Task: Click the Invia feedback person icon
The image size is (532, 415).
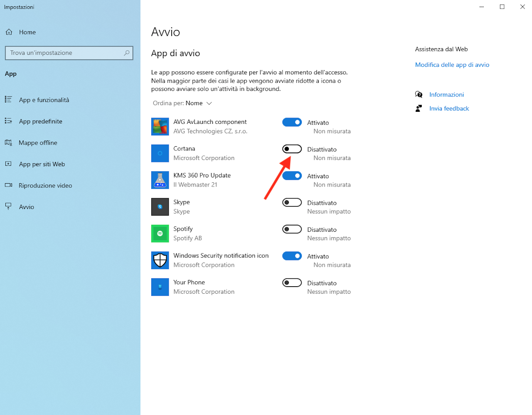Action: 419,108
